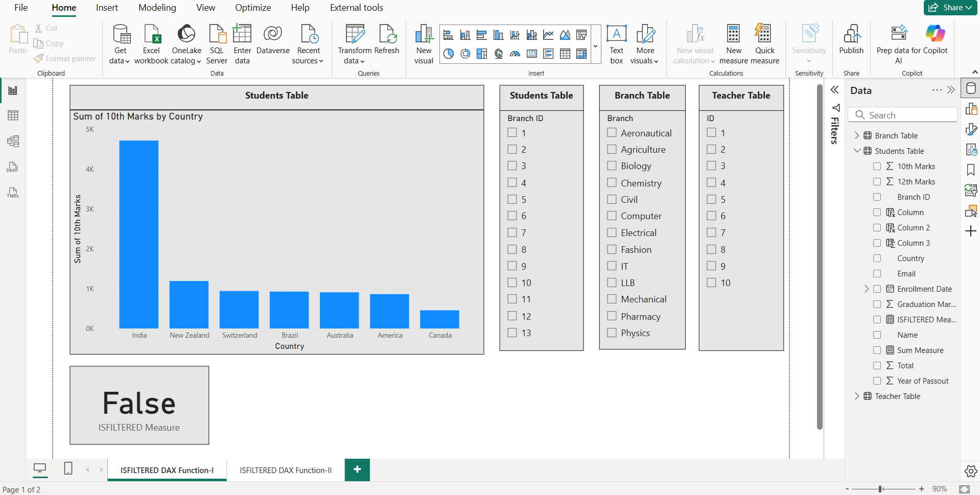This screenshot has width=980, height=495.
Task: Click the New measure button
Action: tap(733, 44)
